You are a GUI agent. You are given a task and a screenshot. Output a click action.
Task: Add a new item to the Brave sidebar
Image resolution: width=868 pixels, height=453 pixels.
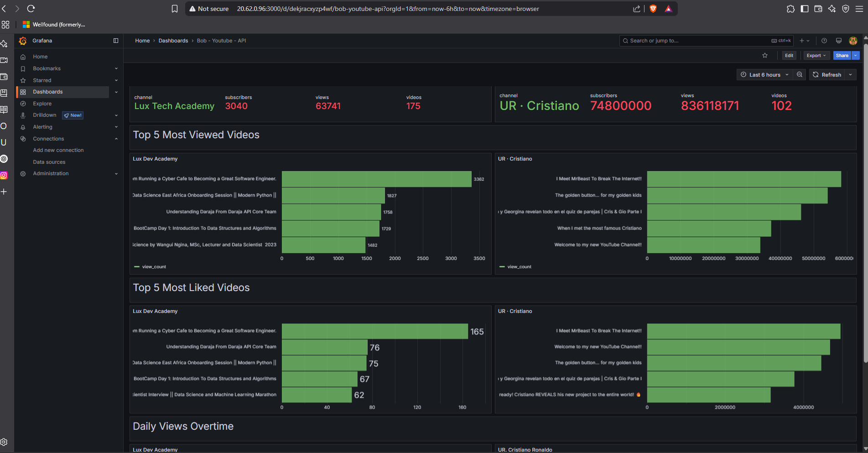(4, 192)
